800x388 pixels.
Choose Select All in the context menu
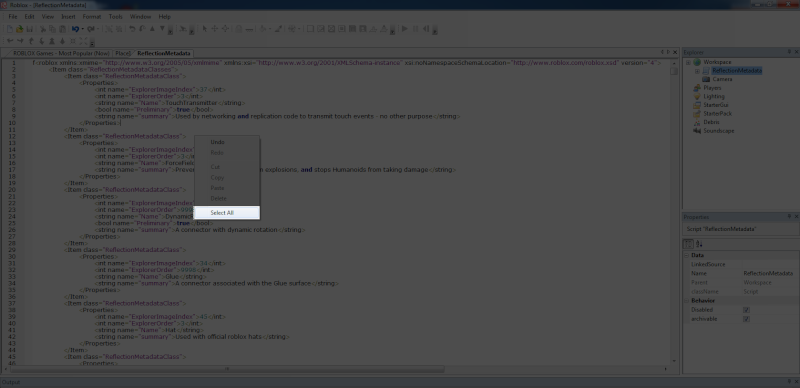[x=227, y=213]
